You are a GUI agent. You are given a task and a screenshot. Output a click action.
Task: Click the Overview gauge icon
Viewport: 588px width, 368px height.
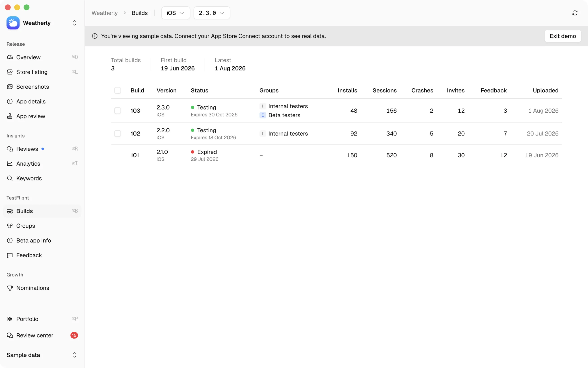(10, 57)
